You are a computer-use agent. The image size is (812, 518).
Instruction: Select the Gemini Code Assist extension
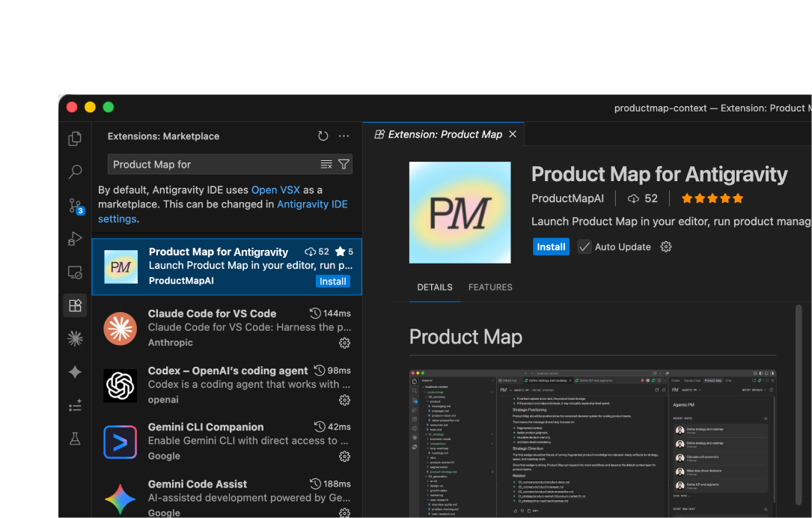click(227, 496)
